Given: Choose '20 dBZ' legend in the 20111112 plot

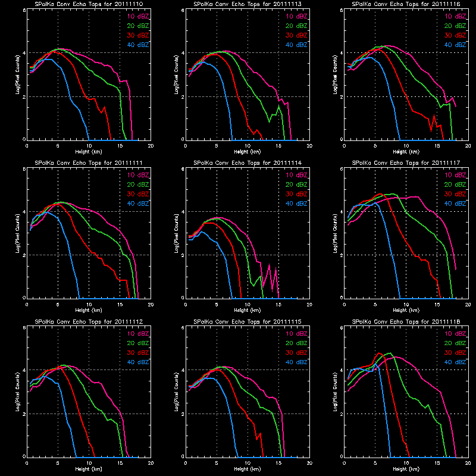Looking at the screenshot, I should 138,343.
